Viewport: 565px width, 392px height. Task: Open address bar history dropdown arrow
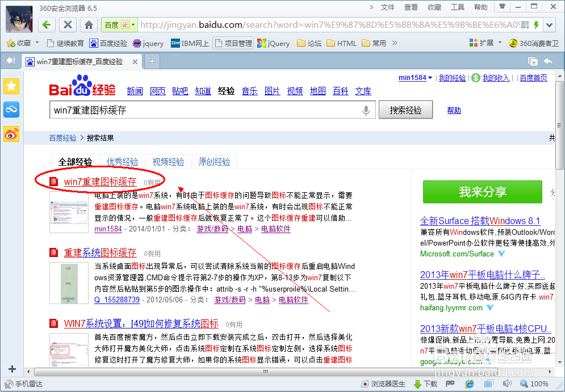(x=549, y=25)
